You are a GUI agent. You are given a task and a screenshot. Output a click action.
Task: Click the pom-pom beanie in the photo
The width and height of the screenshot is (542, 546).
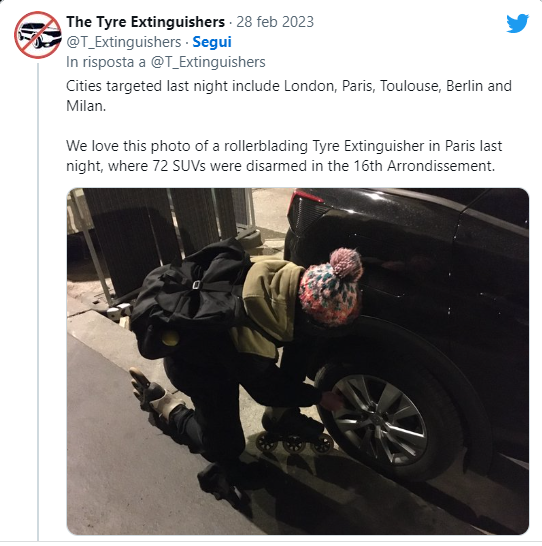330,287
